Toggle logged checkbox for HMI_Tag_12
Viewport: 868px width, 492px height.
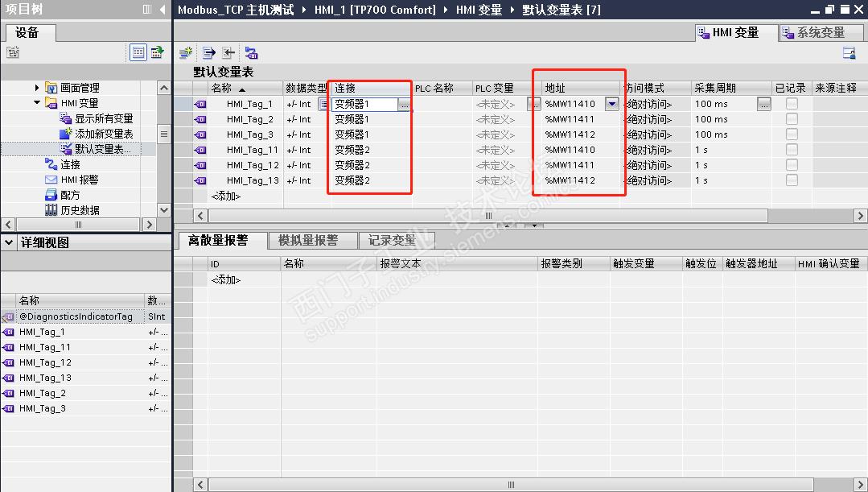click(792, 165)
